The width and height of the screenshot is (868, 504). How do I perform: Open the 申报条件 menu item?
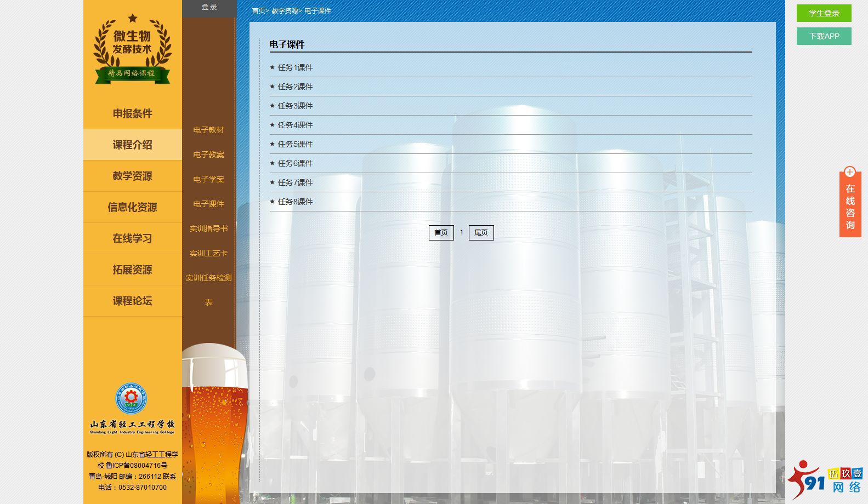point(133,113)
